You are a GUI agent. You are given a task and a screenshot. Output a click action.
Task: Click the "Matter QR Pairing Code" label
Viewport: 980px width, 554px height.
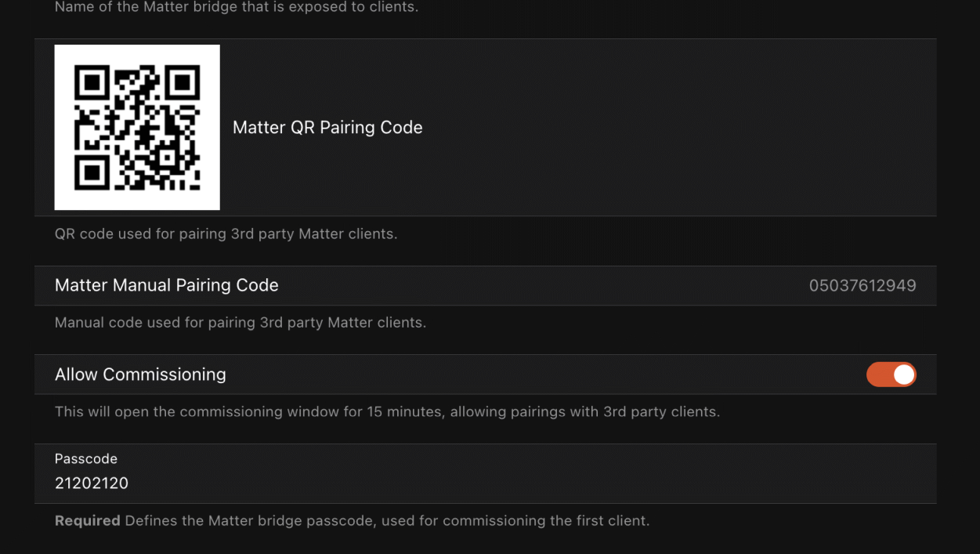(x=327, y=128)
